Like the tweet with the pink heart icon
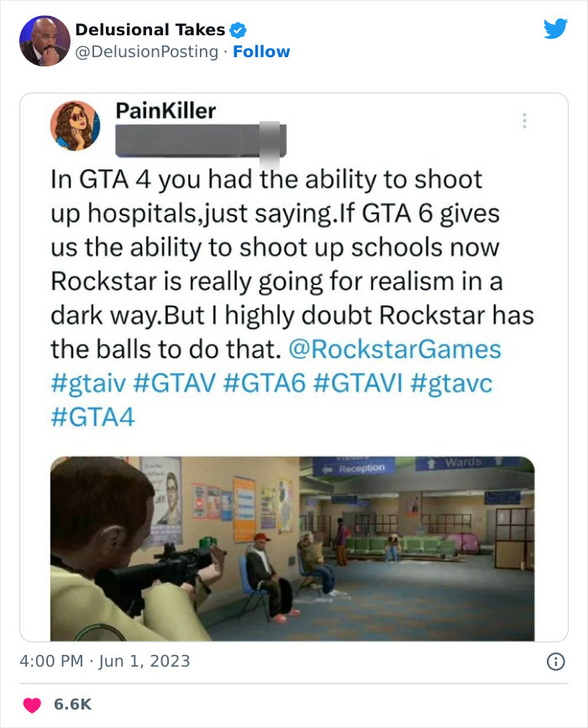This screenshot has width=588, height=728. 32,704
